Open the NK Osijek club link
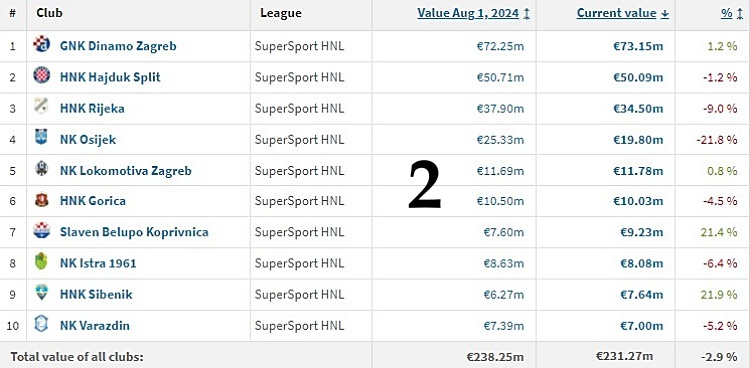Viewport: 750px width, 368px height. pos(88,140)
